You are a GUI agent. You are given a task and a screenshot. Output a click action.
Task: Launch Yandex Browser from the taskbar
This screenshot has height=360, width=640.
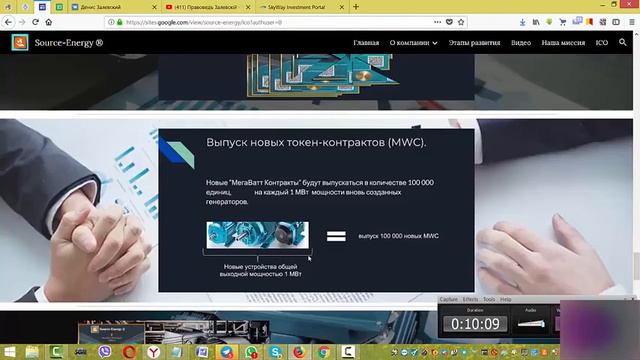pyautogui.click(x=153, y=352)
